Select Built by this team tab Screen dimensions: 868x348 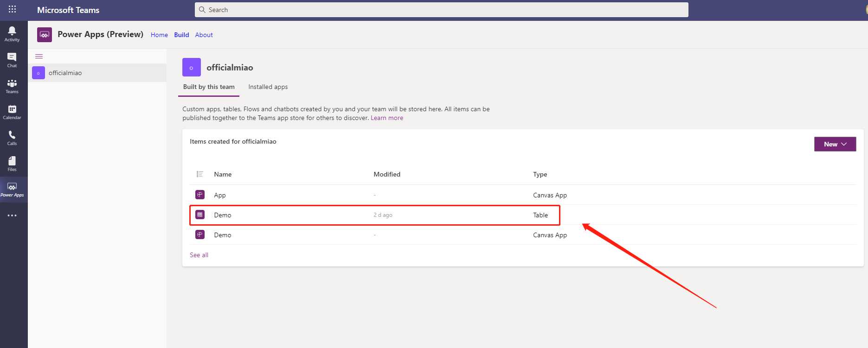click(x=209, y=87)
